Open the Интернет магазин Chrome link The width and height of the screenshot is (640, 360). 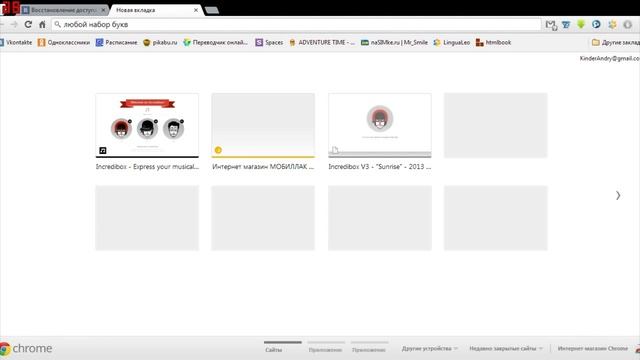coord(593,349)
